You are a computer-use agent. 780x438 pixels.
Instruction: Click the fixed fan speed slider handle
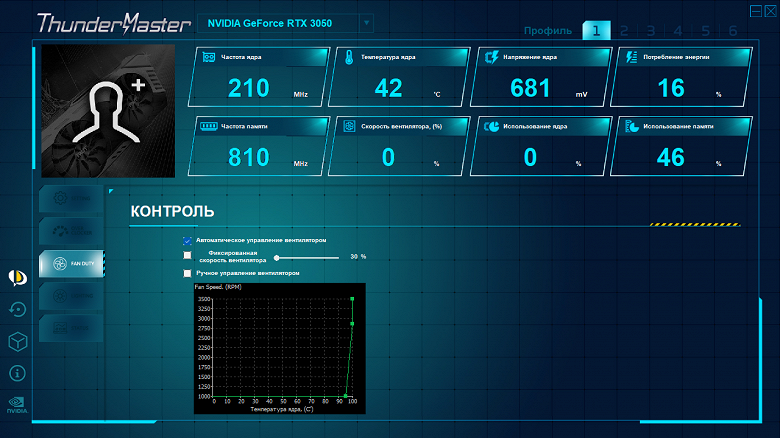[277, 258]
